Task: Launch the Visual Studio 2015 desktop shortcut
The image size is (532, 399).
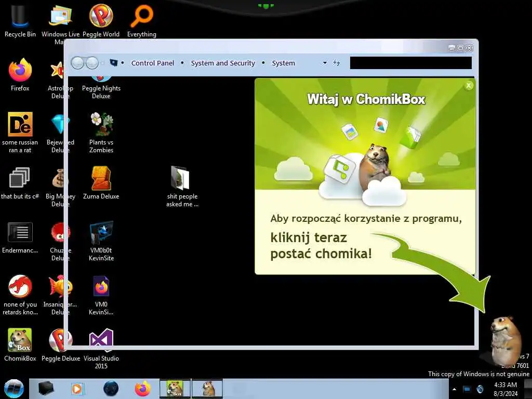Action: click(101, 349)
